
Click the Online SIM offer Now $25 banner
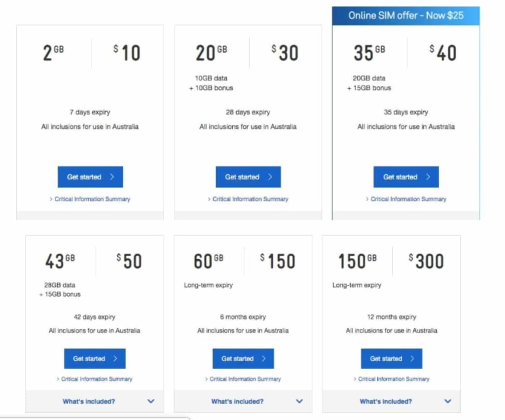coord(406,16)
